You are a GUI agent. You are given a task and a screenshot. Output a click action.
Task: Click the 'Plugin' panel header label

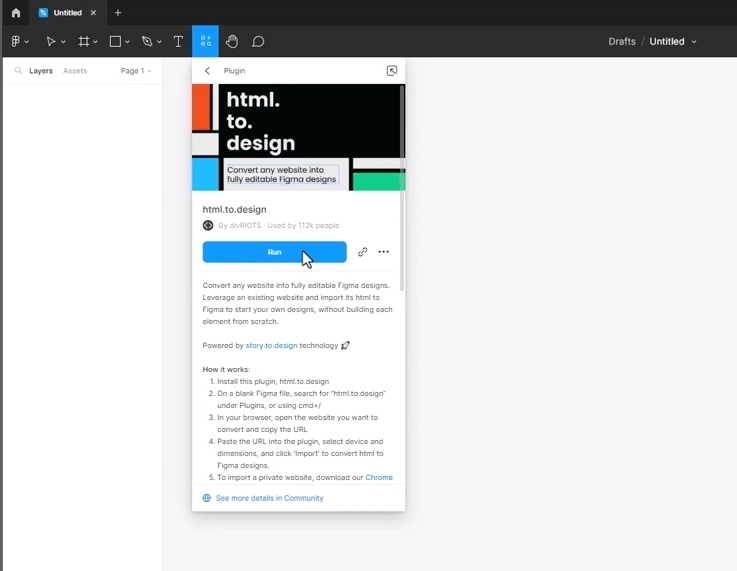coord(234,70)
